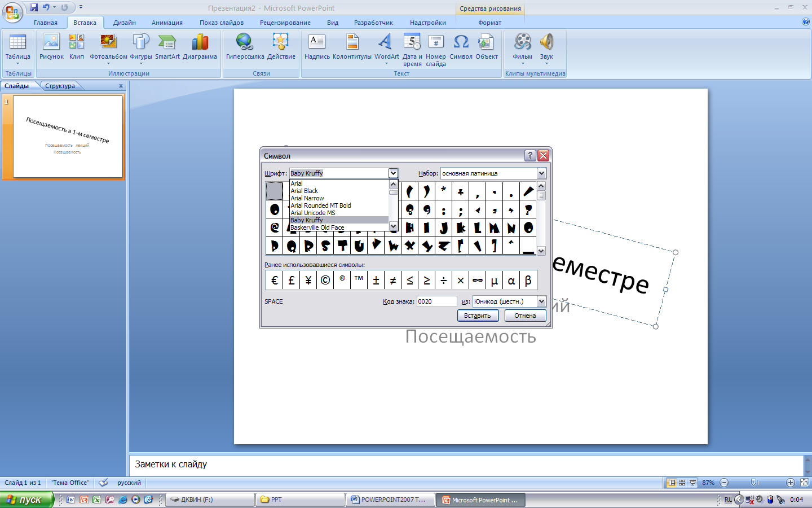Switch to POWERPOINT2007 Word taskbar item
This screenshot has height=508, width=812.
click(390, 500)
